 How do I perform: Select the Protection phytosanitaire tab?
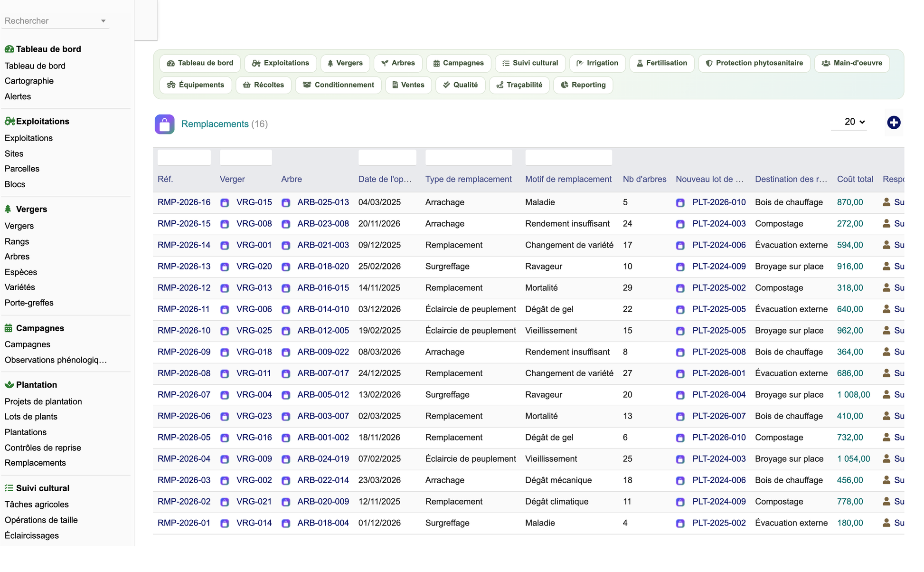coord(754,63)
